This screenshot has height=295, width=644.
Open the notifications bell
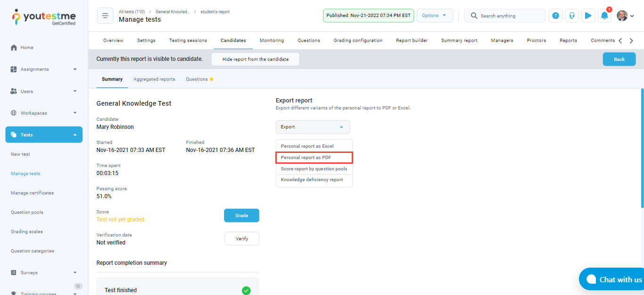coord(604,16)
